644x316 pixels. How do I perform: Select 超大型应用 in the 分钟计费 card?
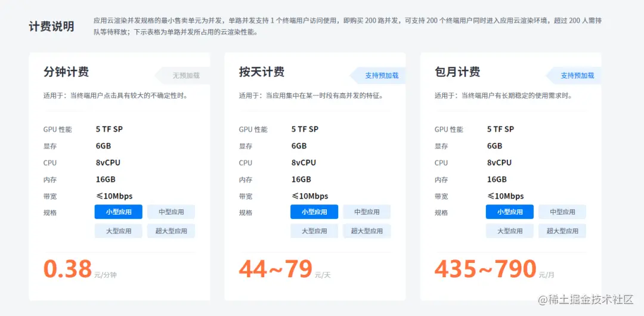(x=171, y=231)
